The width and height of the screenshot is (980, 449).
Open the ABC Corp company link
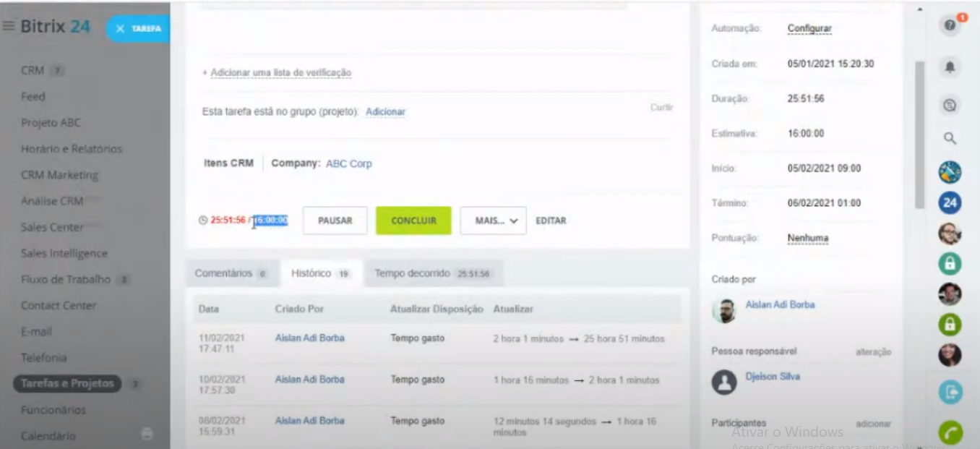click(x=349, y=163)
